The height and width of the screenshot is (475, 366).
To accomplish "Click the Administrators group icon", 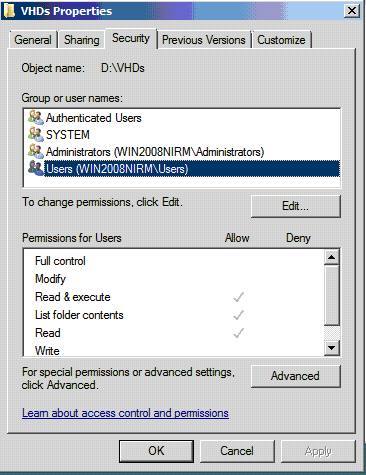I will tap(36, 152).
